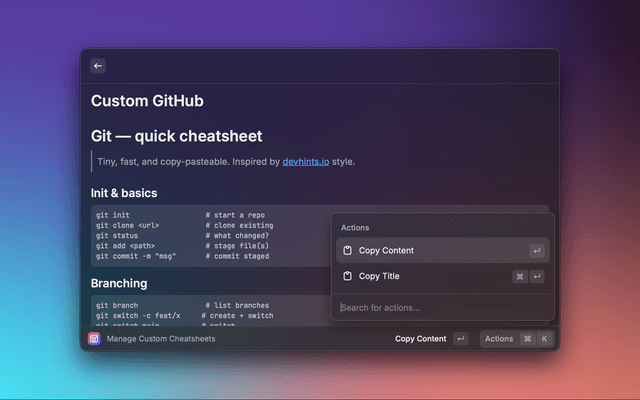Screen dimensions: 640x400
Task: Click the clipboard icon beside Copy Content
Action: click(347, 251)
